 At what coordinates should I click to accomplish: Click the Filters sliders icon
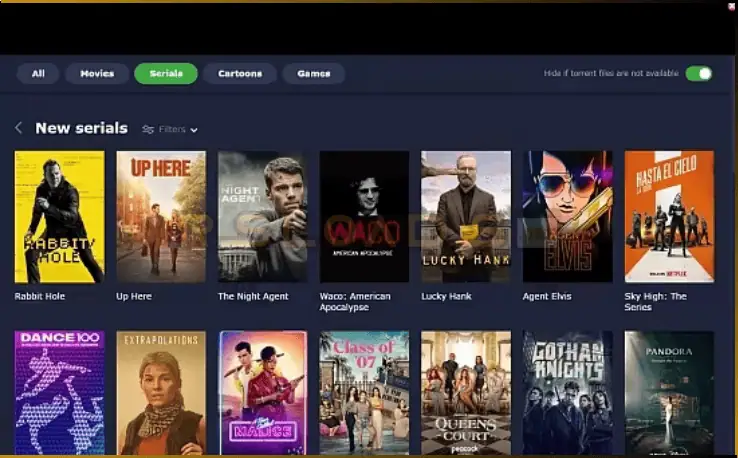148,129
